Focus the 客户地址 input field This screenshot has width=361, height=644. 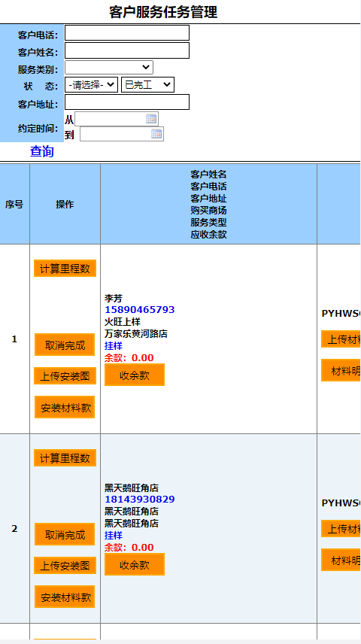coord(127,102)
